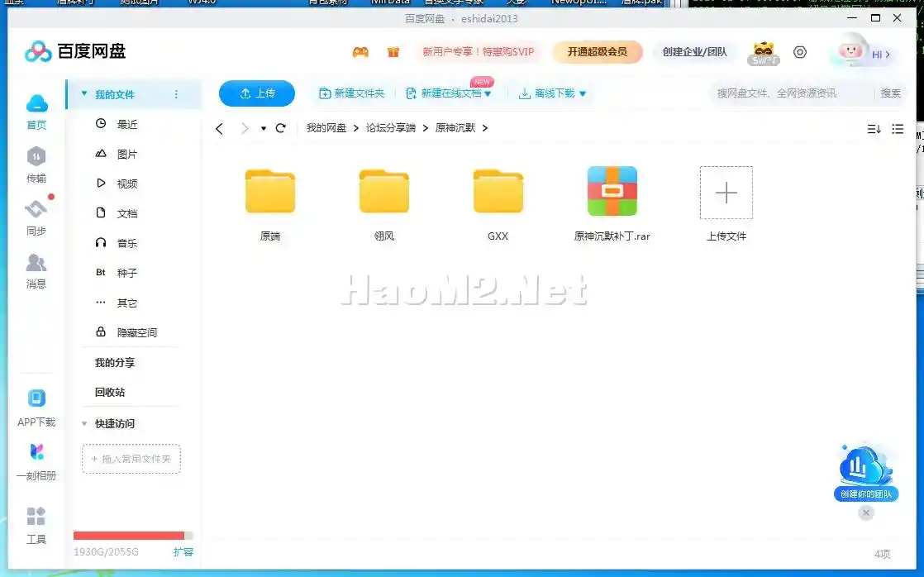Click the 开通超级会员 button

(598, 52)
